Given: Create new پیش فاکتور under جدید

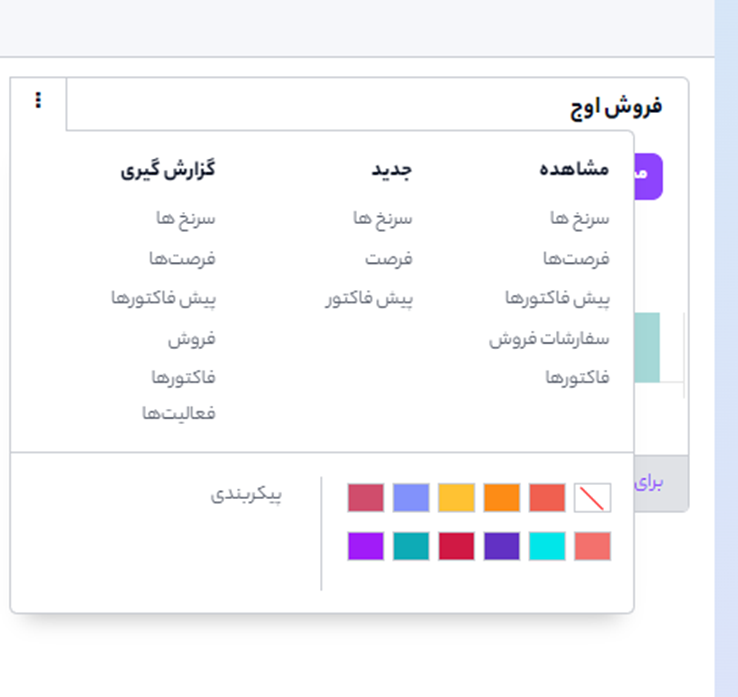Looking at the screenshot, I should [x=369, y=299].
